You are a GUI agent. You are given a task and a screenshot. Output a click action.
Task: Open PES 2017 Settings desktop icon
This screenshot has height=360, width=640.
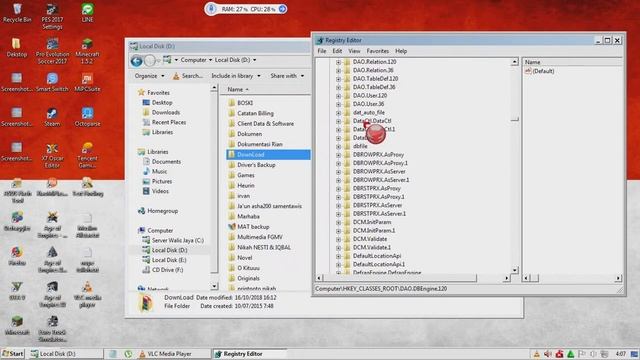(x=52, y=16)
